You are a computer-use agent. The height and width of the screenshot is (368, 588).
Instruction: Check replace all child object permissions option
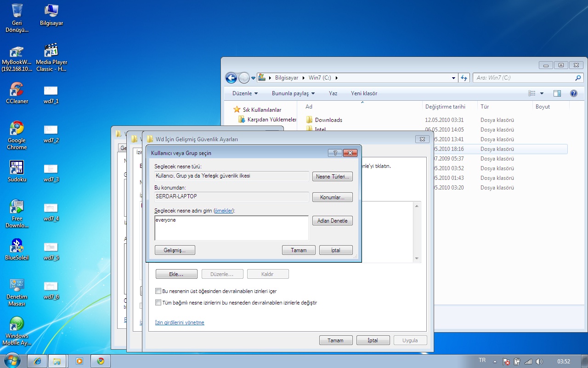[158, 303]
